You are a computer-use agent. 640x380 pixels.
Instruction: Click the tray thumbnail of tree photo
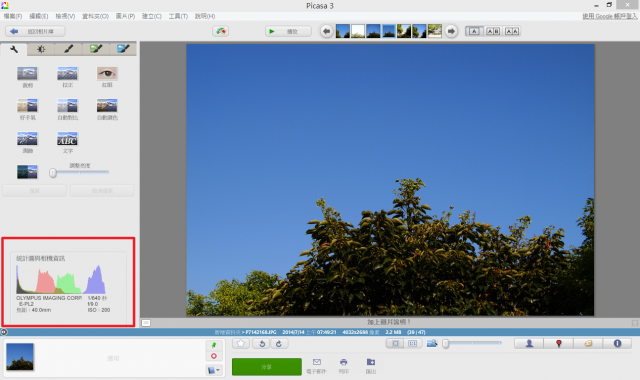20,357
